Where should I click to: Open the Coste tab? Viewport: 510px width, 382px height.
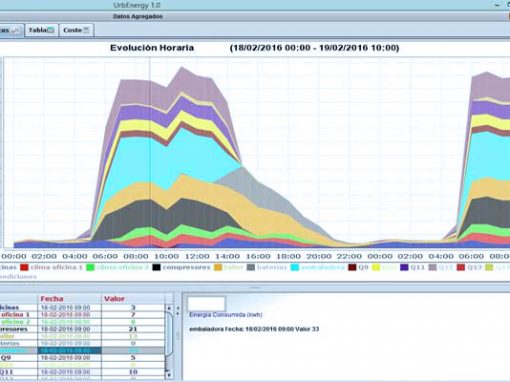pos(76,30)
